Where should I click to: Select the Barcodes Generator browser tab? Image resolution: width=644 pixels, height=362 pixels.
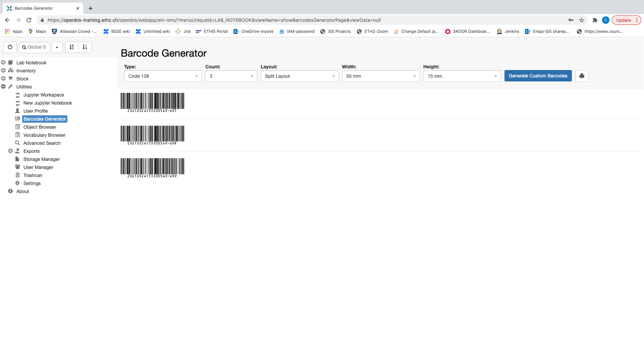[43, 8]
